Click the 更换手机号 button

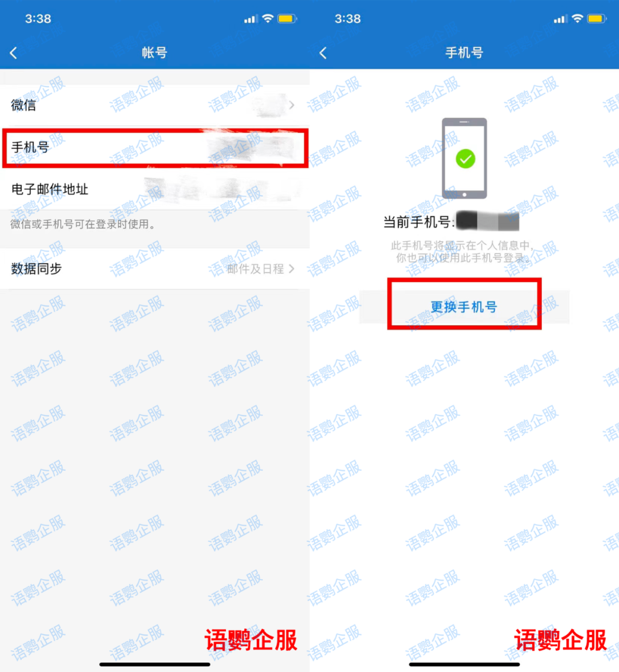coord(464,307)
